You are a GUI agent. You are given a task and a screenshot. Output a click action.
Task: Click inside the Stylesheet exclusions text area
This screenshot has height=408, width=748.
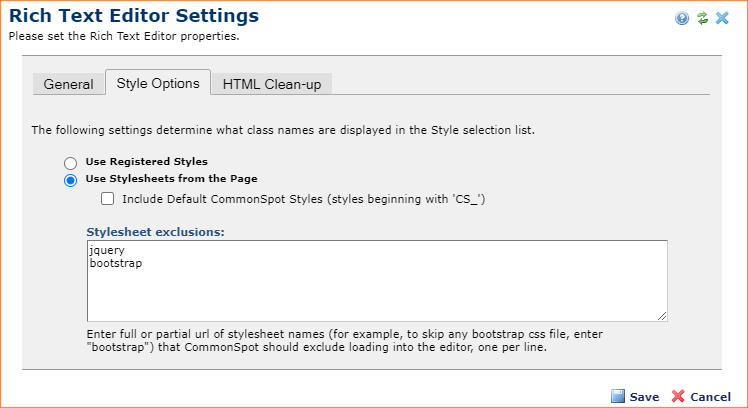pos(377,281)
